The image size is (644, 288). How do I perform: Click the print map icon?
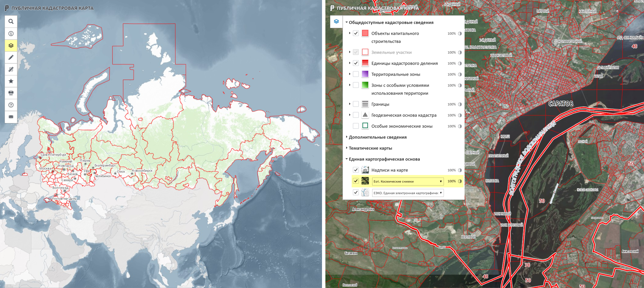(x=11, y=93)
